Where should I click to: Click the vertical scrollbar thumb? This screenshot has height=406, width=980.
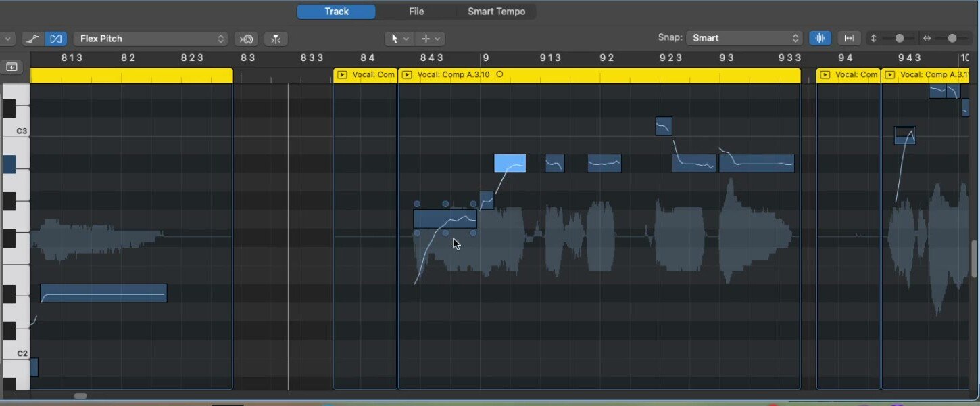point(975,259)
